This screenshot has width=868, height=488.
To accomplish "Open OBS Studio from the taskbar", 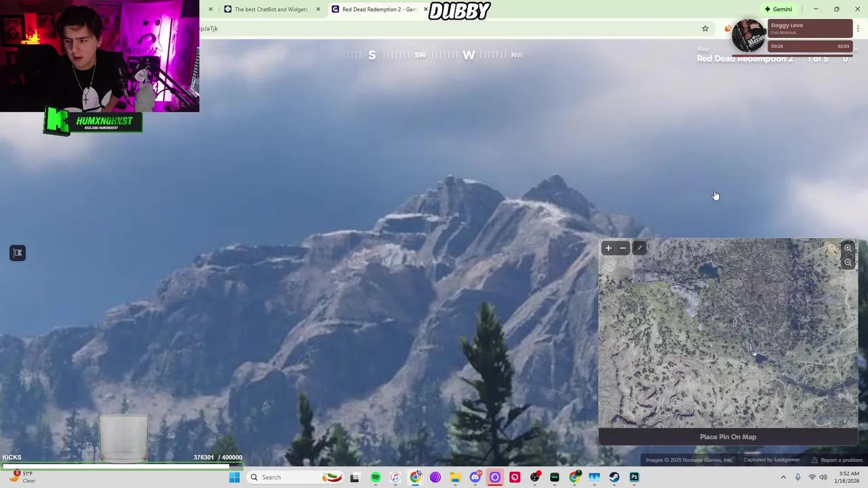I will click(535, 477).
